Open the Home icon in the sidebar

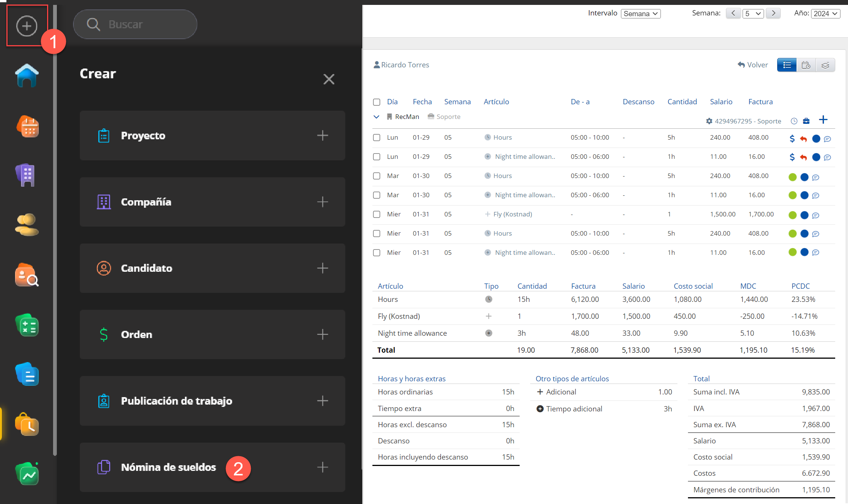[27, 76]
